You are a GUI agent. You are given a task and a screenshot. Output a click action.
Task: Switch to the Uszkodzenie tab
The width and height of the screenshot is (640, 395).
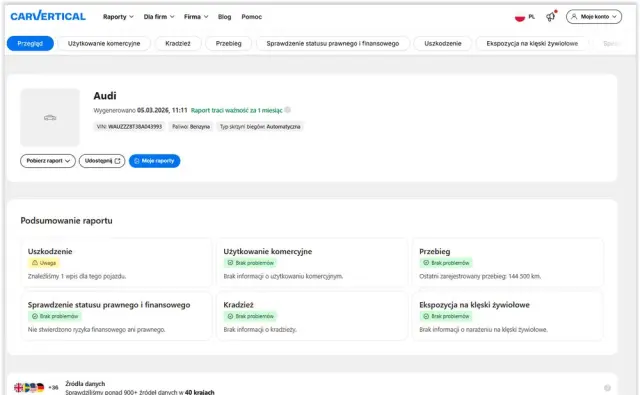coord(443,43)
